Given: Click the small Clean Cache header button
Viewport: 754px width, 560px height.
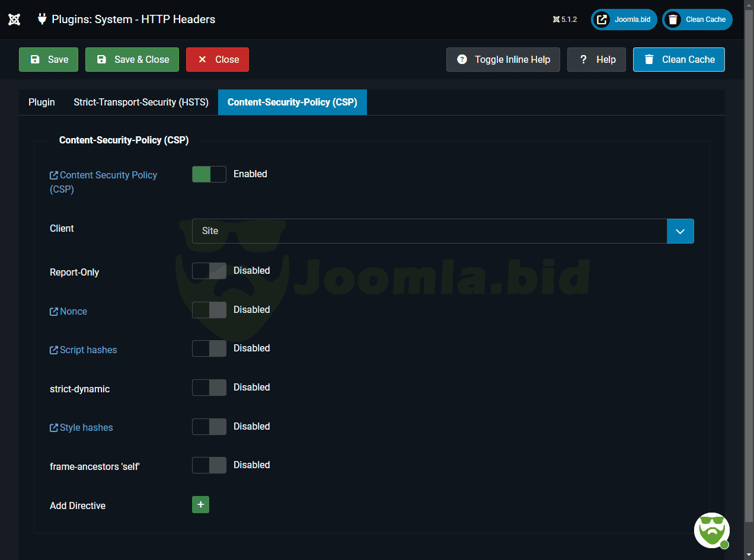Looking at the screenshot, I should click(697, 20).
